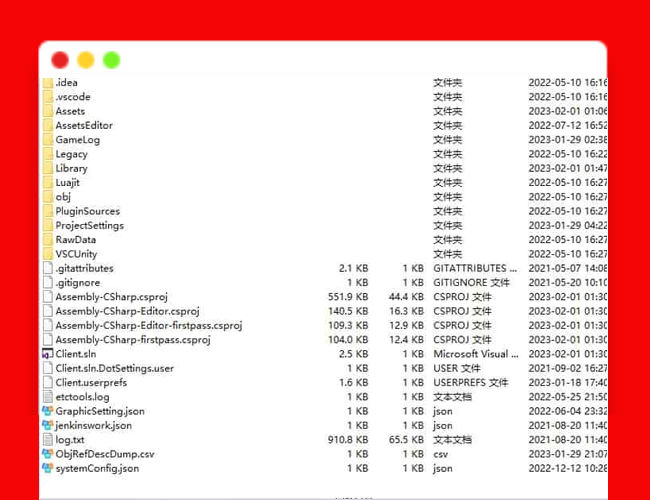
Task: Click the GraphicSetting.json file icon
Action: (x=47, y=411)
